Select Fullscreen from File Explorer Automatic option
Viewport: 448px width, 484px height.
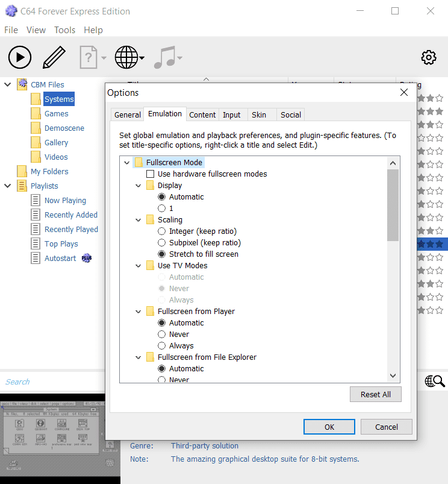click(x=161, y=368)
